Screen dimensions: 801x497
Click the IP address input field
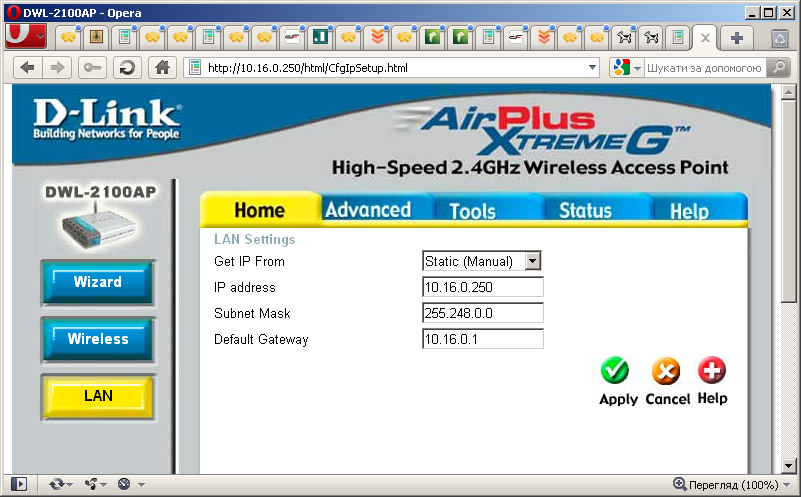[x=483, y=287]
